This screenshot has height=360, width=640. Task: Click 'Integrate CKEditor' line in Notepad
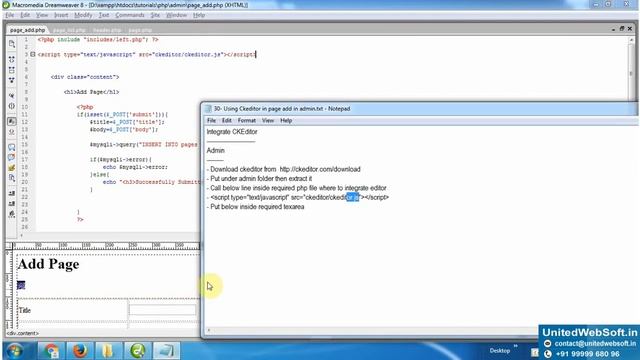coord(232,132)
